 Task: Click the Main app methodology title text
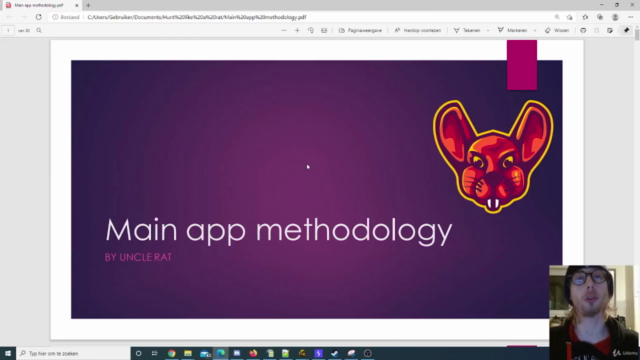coord(279,231)
